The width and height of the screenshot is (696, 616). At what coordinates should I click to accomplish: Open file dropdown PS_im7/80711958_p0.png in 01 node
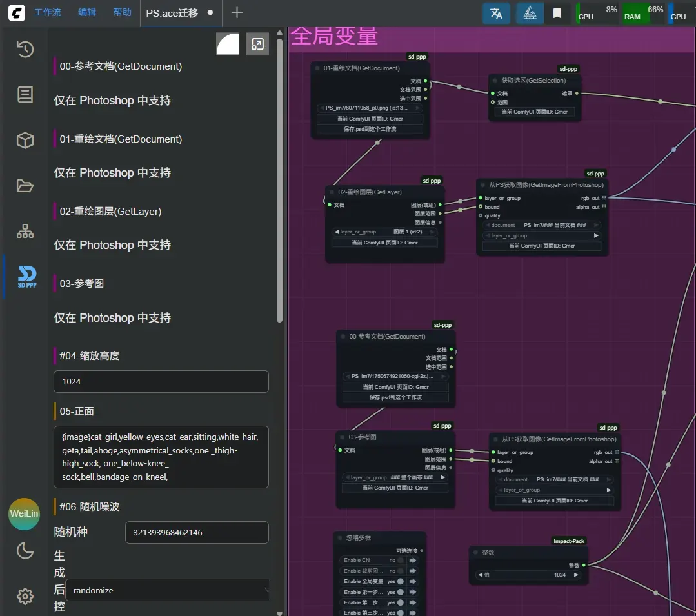pos(370,108)
